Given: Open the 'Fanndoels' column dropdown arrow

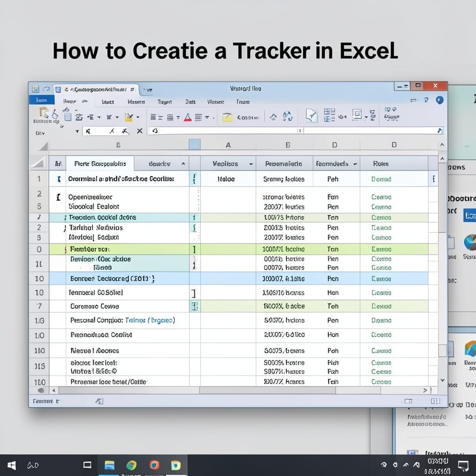Looking at the screenshot, I should (355, 164).
